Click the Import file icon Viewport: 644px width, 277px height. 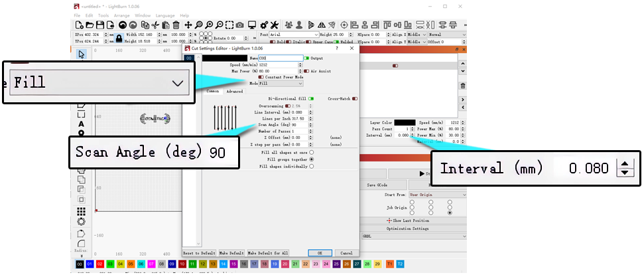109,25
